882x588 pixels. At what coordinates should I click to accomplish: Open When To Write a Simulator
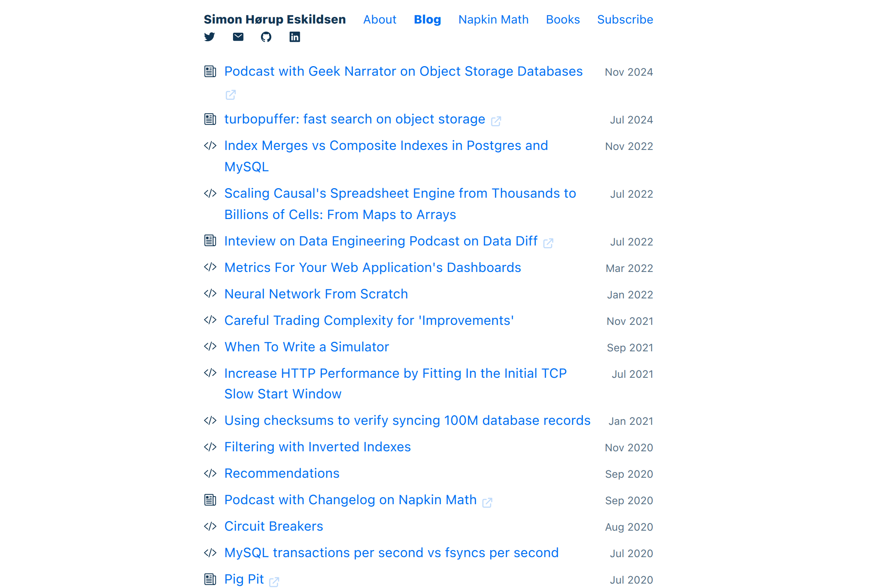307,347
